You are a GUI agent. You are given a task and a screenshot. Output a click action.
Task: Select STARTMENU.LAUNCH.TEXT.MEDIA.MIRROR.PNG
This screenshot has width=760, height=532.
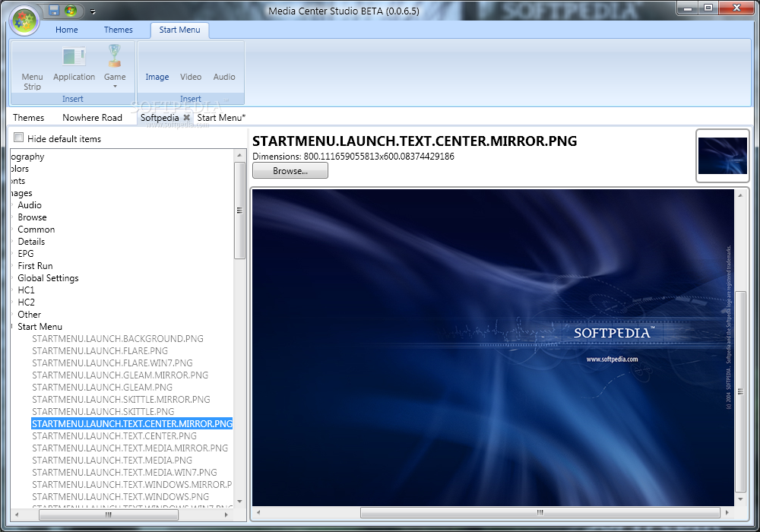[x=130, y=448]
